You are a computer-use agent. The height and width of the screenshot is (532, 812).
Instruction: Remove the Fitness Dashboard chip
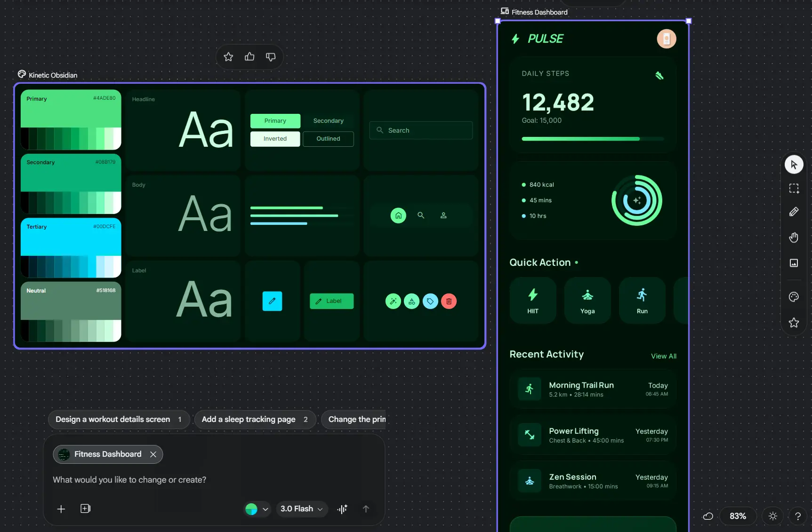click(153, 454)
